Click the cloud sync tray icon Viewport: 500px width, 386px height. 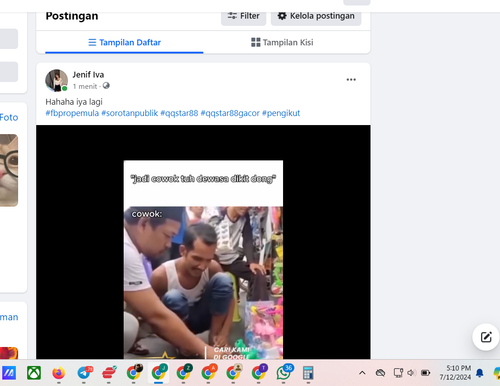click(380, 373)
